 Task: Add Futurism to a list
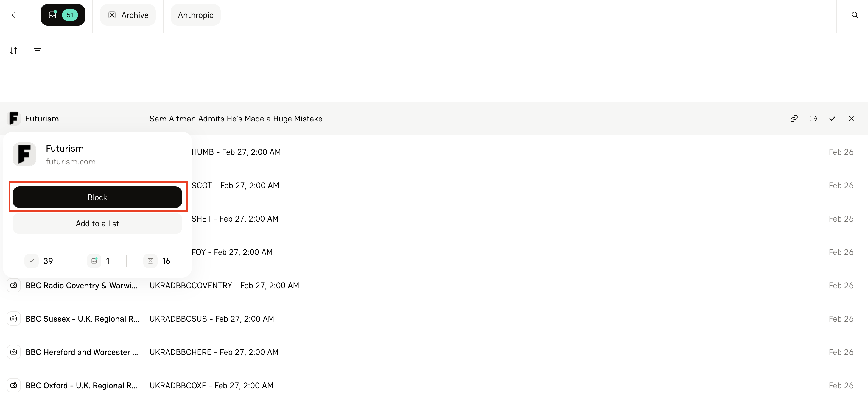97,223
